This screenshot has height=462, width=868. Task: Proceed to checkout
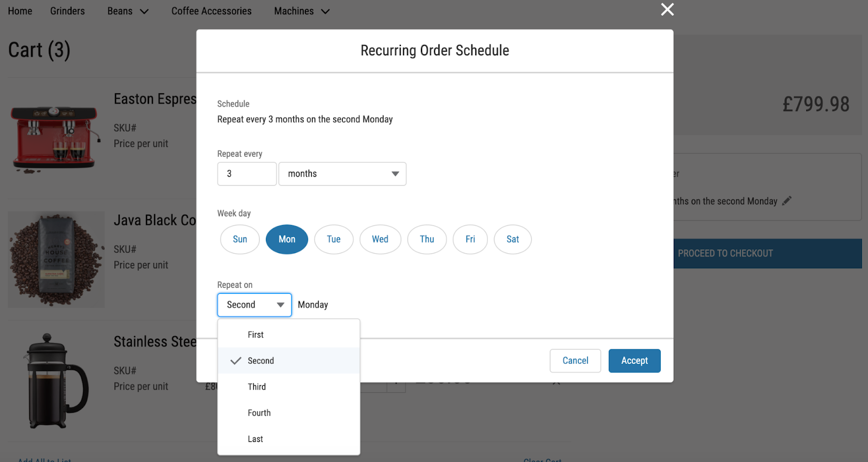(x=768, y=253)
